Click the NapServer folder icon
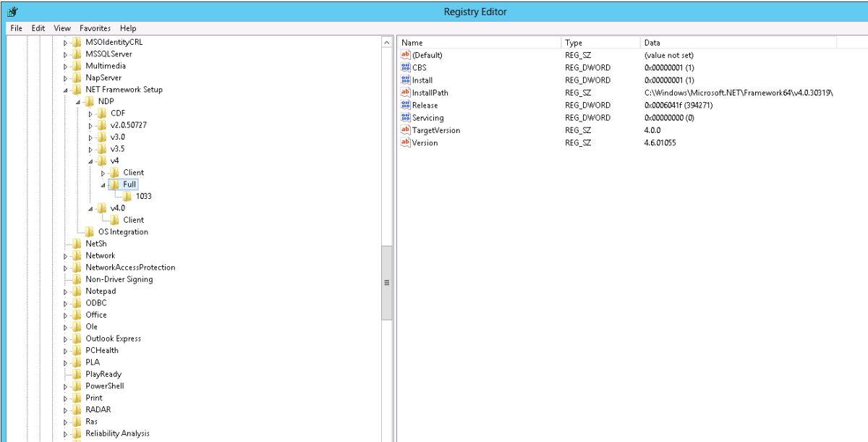This screenshot has width=868, height=442. point(77,77)
